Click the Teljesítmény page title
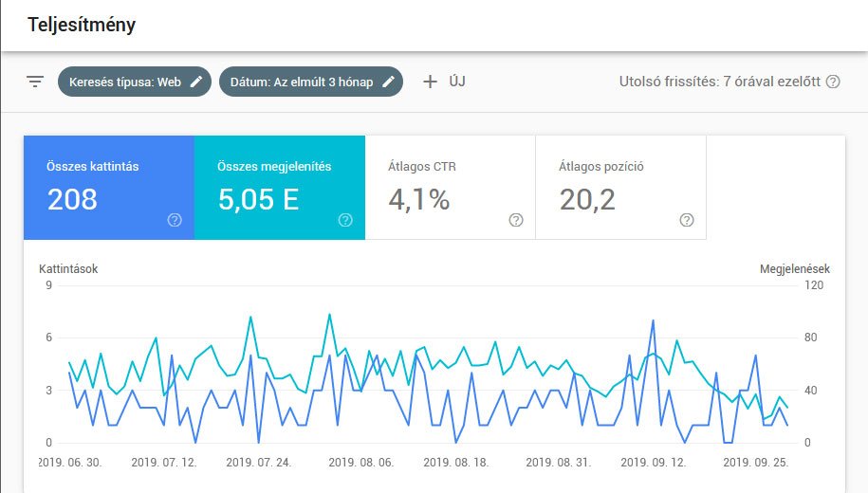 pos(81,26)
